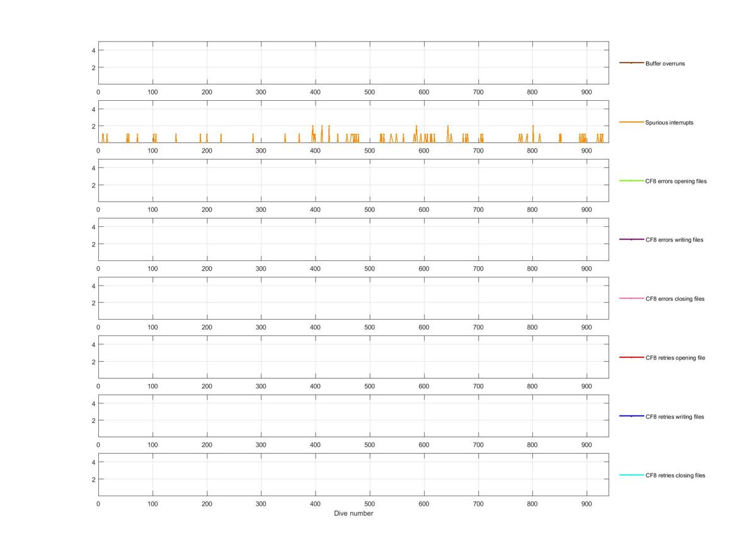Click the Dive number axis title
This screenshot has height=558, width=756.
coord(353,513)
